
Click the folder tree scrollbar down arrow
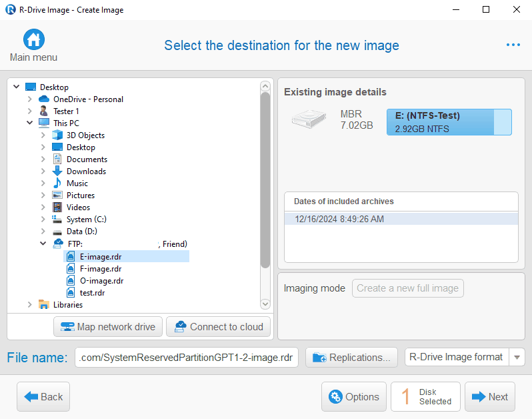coord(265,304)
